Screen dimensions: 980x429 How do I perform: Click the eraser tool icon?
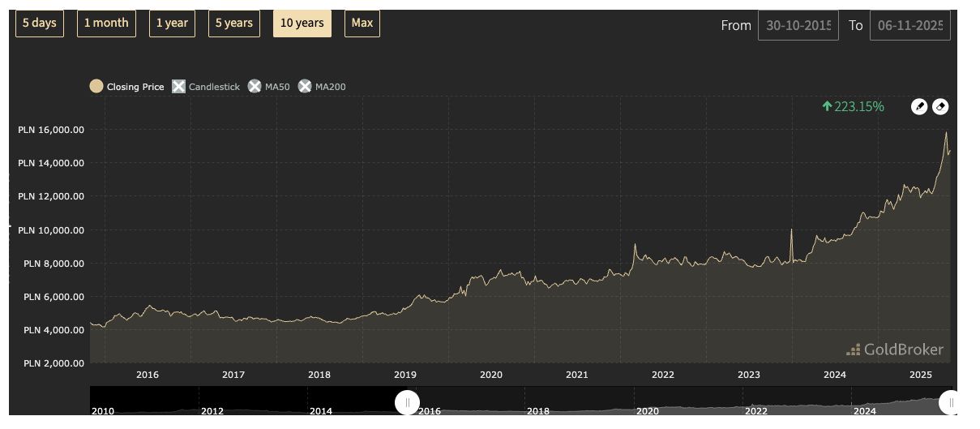pyautogui.click(x=939, y=106)
